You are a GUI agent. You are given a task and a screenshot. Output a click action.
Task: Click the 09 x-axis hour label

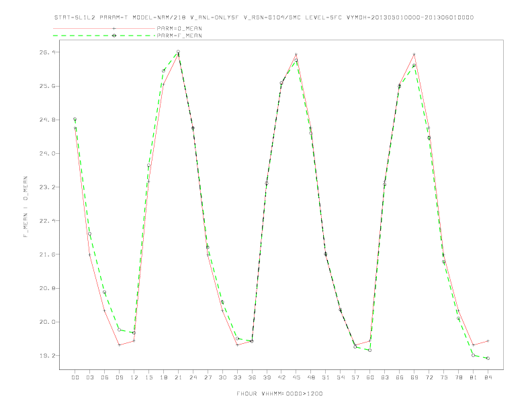tap(119, 377)
